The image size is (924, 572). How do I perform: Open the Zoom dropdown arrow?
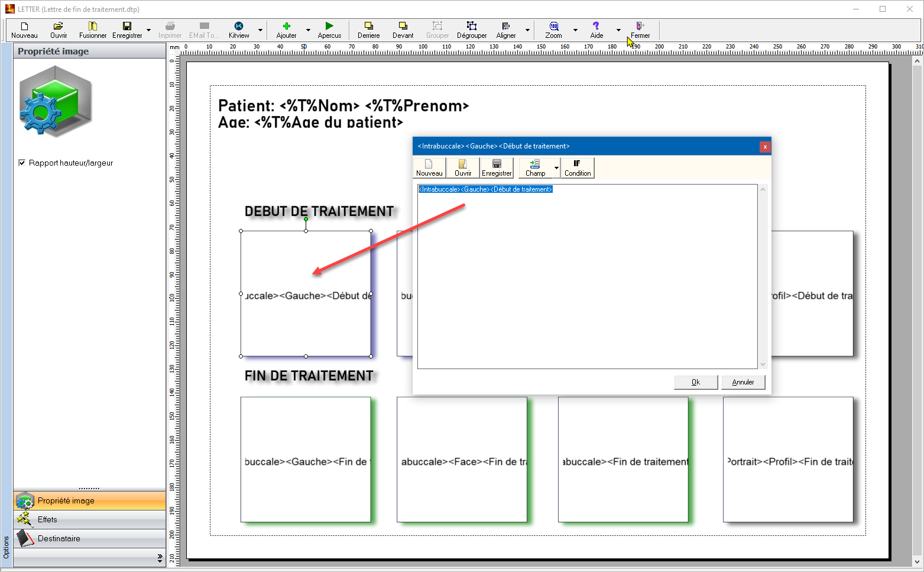[575, 30]
